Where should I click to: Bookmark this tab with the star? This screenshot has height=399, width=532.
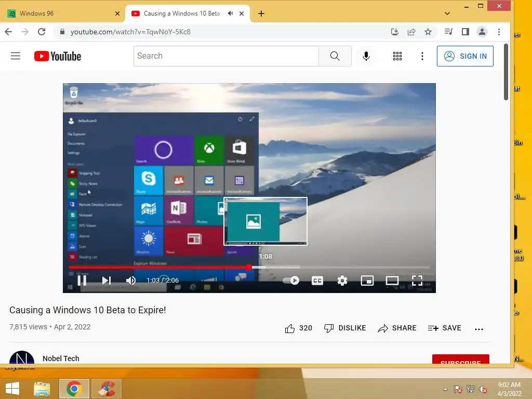coord(428,32)
